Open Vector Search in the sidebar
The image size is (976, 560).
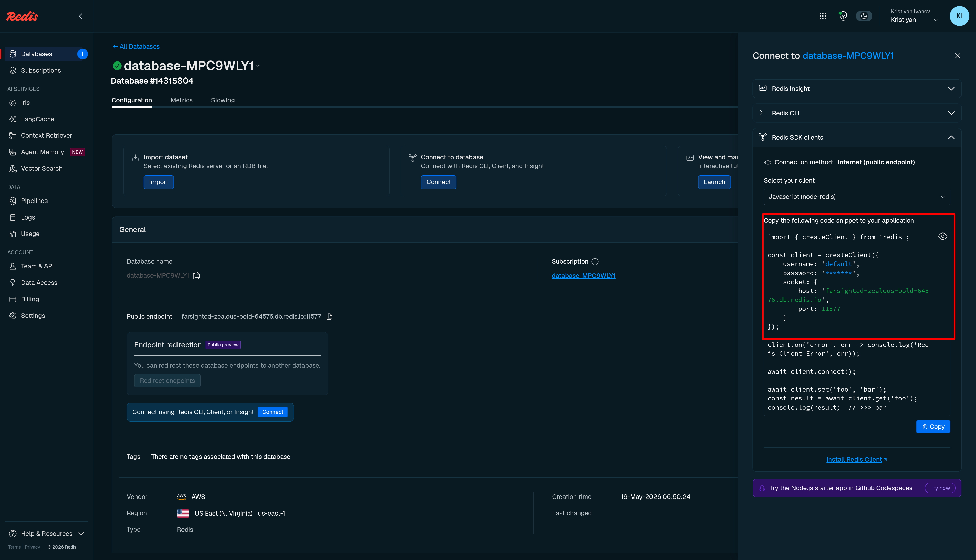coord(41,168)
